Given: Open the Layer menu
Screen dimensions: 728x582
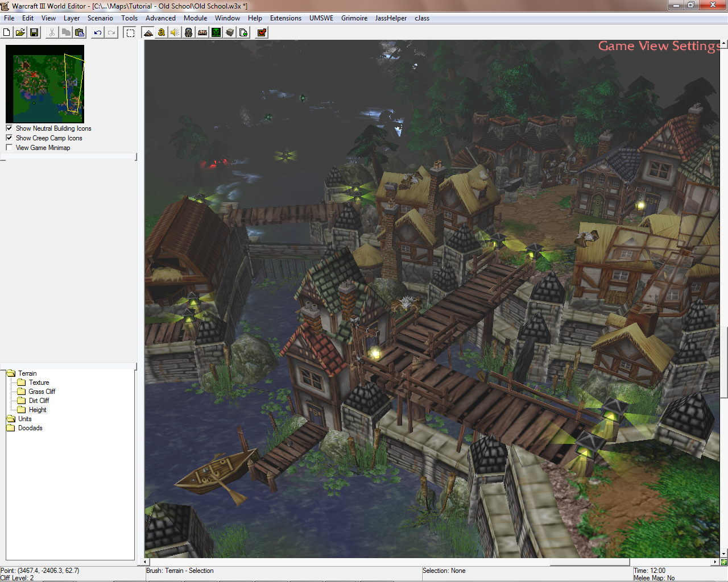Looking at the screenshot, I should click(x=72, y=18).
